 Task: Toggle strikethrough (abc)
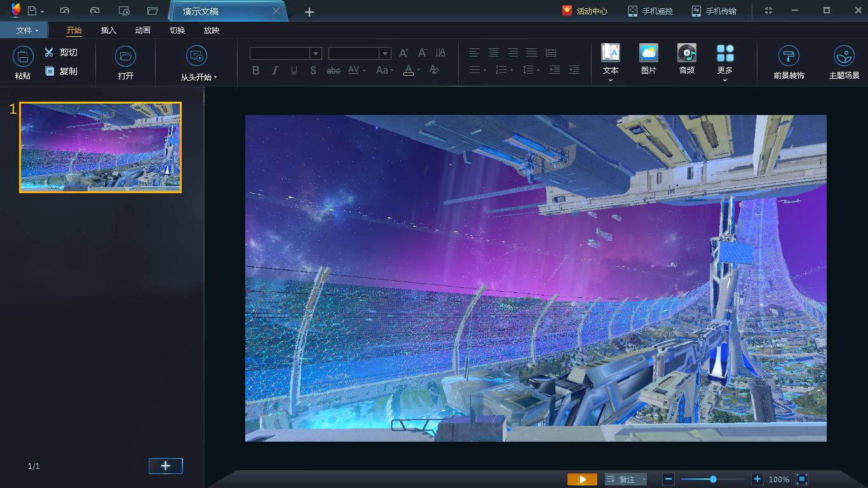333,71
